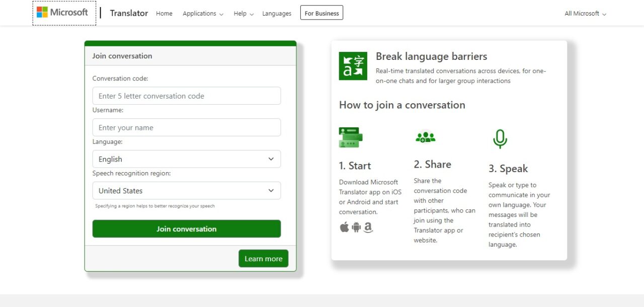Go to the Home nav item
This screenshot has width=644, height=307.
(164, 14)
